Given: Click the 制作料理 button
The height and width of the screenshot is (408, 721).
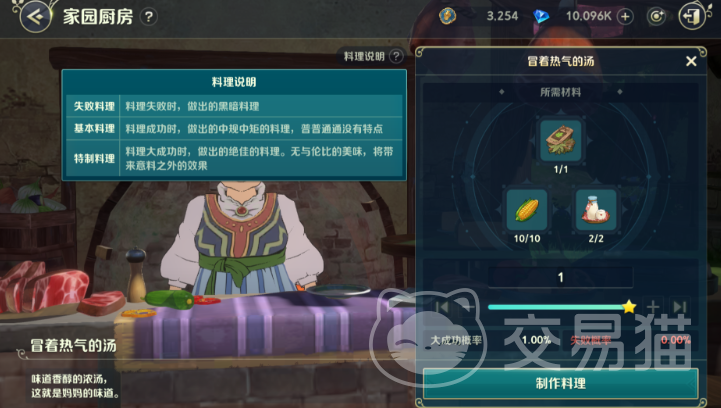Looking at the screenshot, I should coord(560,383).
